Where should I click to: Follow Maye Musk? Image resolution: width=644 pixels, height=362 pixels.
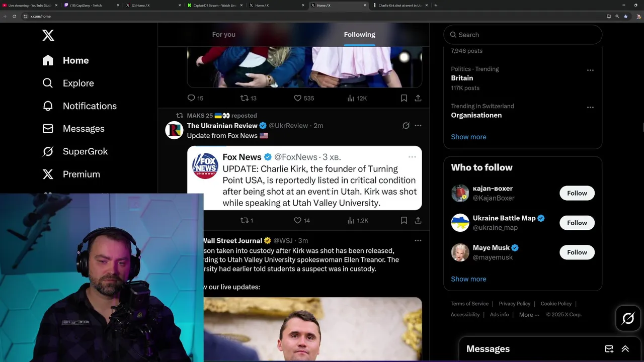coord(577,252)
